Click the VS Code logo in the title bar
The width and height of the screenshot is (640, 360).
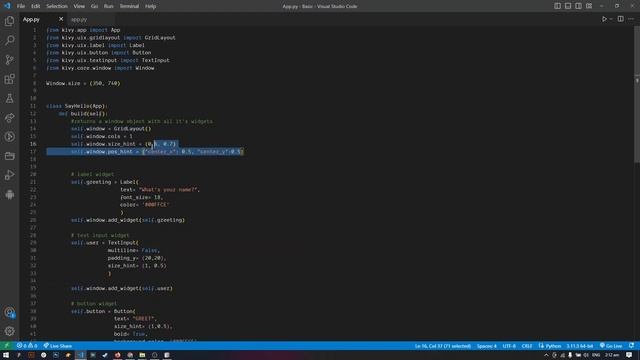pyautogui.click(x=7, y=6)
